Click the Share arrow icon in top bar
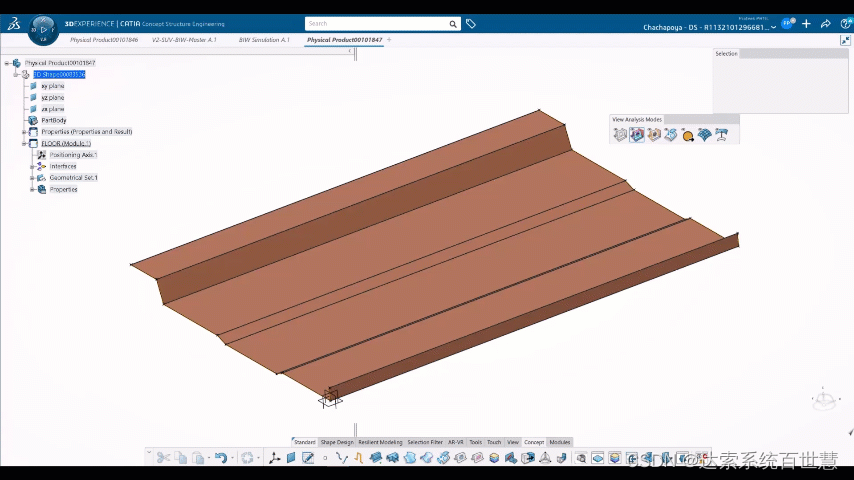 pos(825,24)
